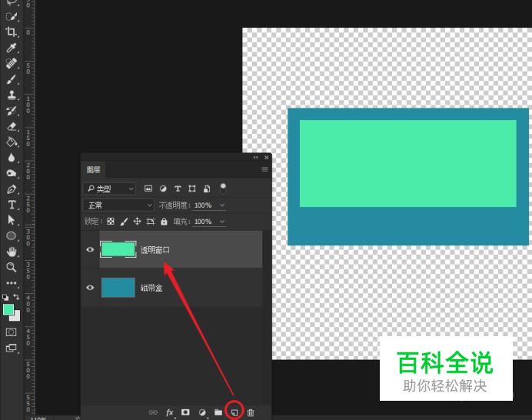
Task: Lock image pixels with brush icon
Action: tap(124, 222)
